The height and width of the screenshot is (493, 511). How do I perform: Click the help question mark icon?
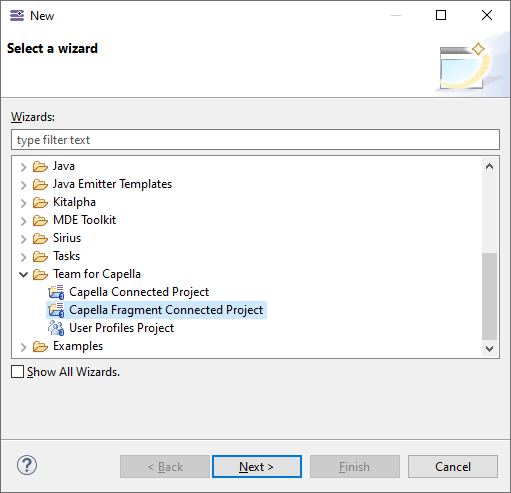click(x=27, y=465)
